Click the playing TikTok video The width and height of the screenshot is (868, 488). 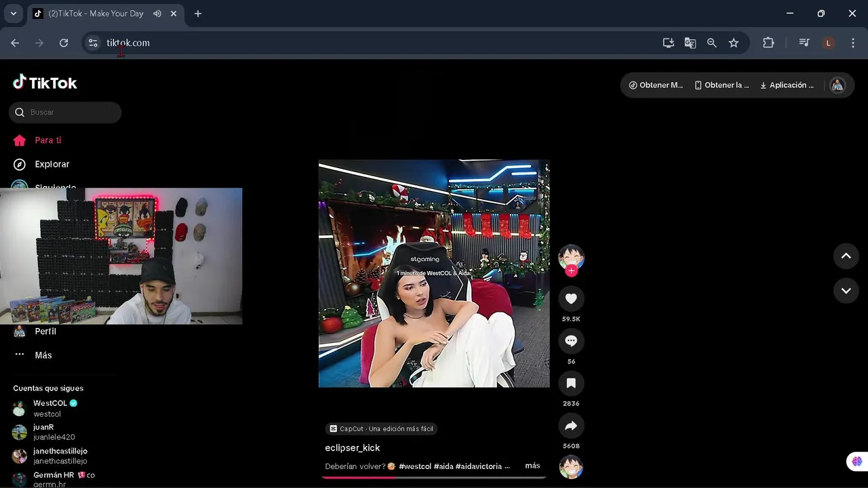tap(434, 274)
